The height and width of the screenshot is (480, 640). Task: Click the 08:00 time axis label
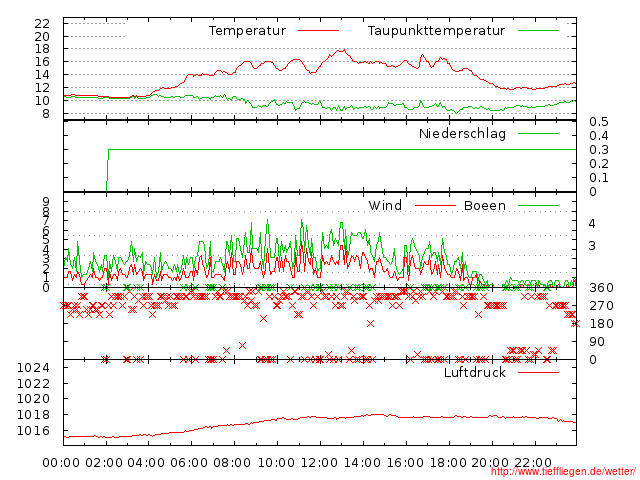click(232, 463)
